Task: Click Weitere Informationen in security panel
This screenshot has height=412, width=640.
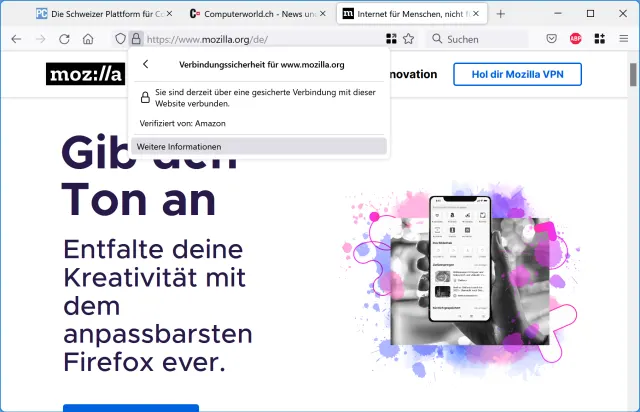Action: 259,147
